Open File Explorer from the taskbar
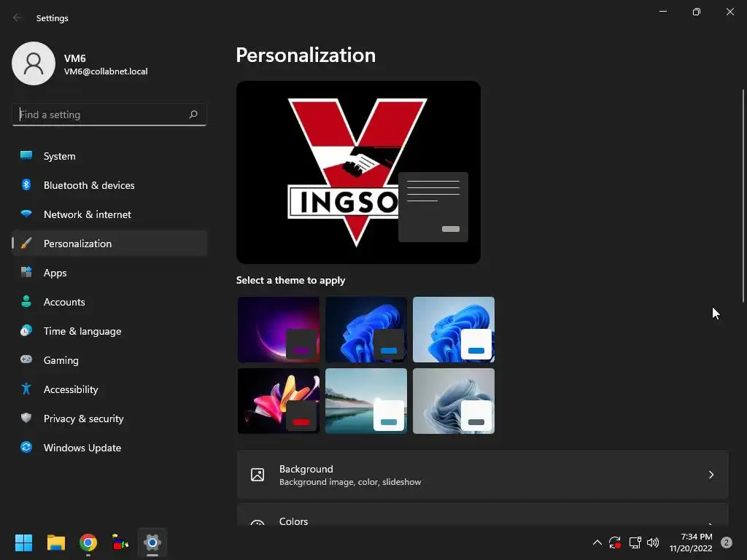 55,542
